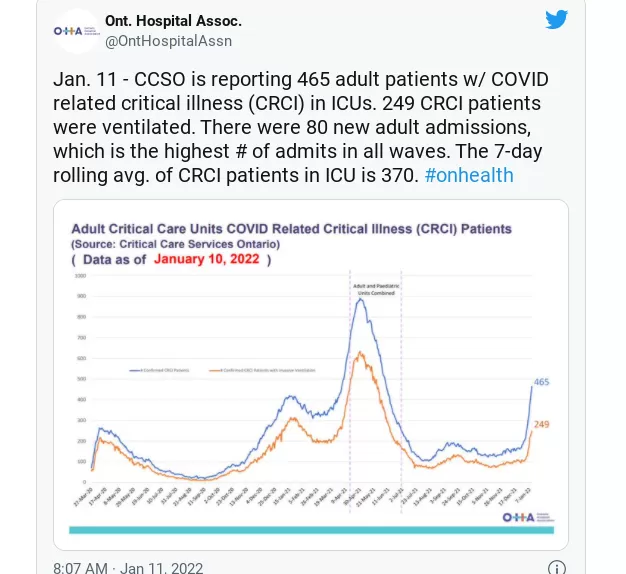Click the Source: Critical Care Services Ontario subtitle
Viewport: 626px width, 574px height.
point(176,244)
